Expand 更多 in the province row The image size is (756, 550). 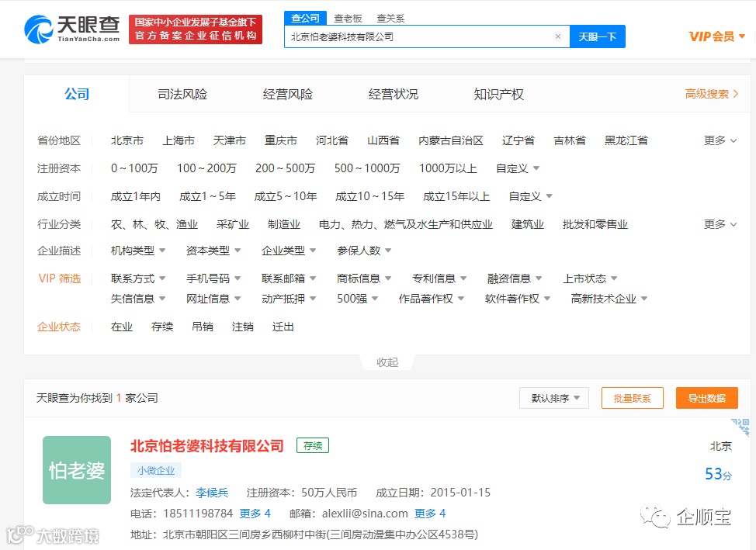pyautogui.click(x=720, y=140)
